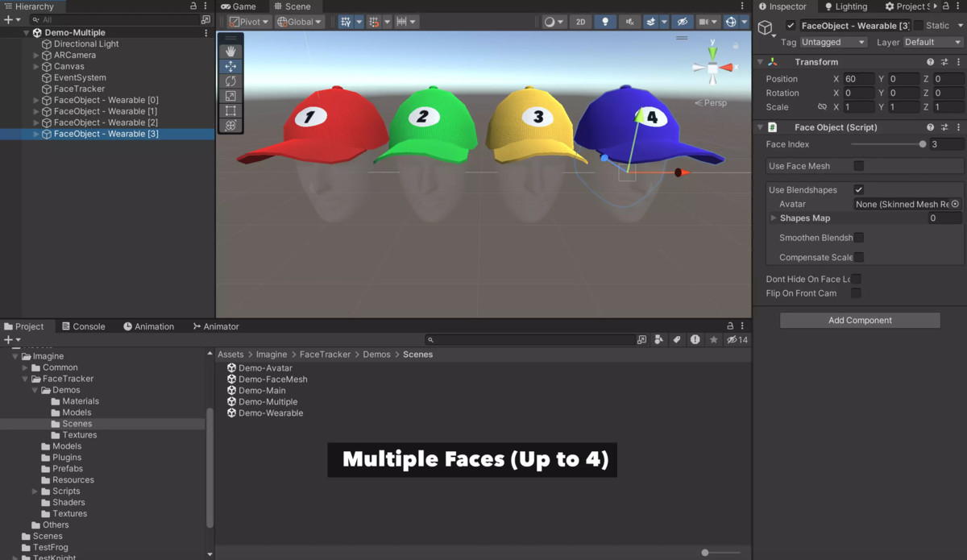
Task: Open the Animator tab
Action: pos(215,326)
